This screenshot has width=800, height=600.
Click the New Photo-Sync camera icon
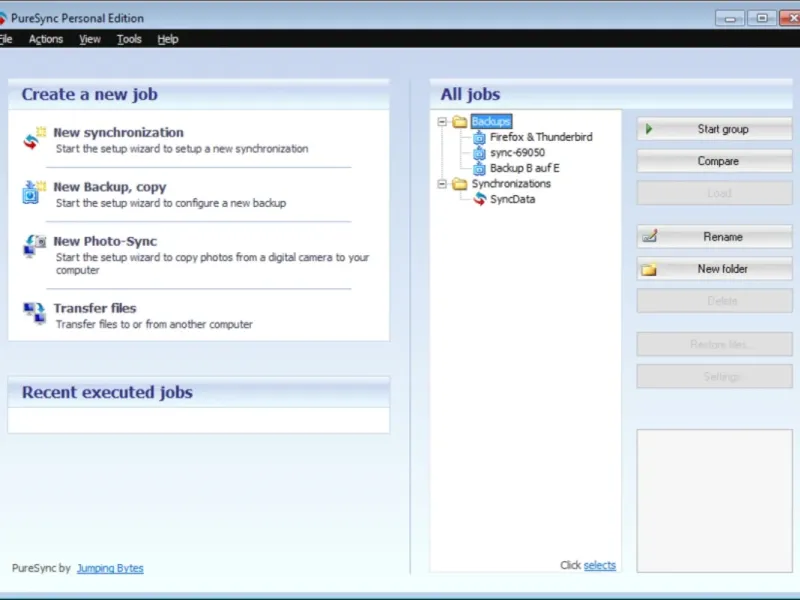[x=34, y=246]
